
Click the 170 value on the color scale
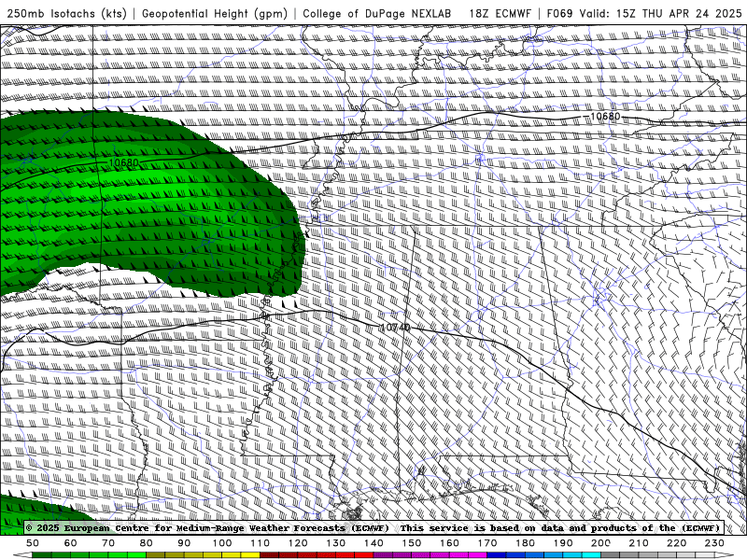tap(486, 543)
